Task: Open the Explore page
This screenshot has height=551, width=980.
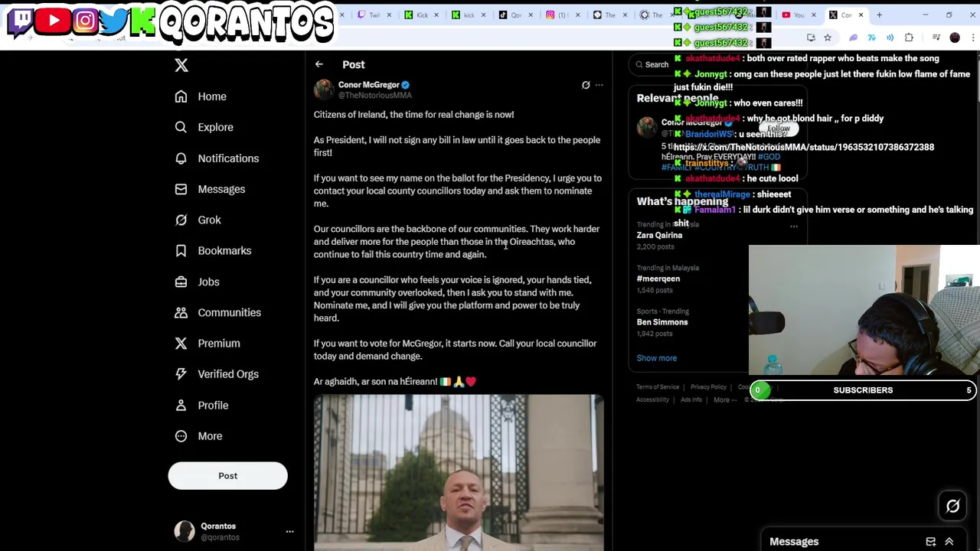Action: pyautogui.click(x=204, y=127)
